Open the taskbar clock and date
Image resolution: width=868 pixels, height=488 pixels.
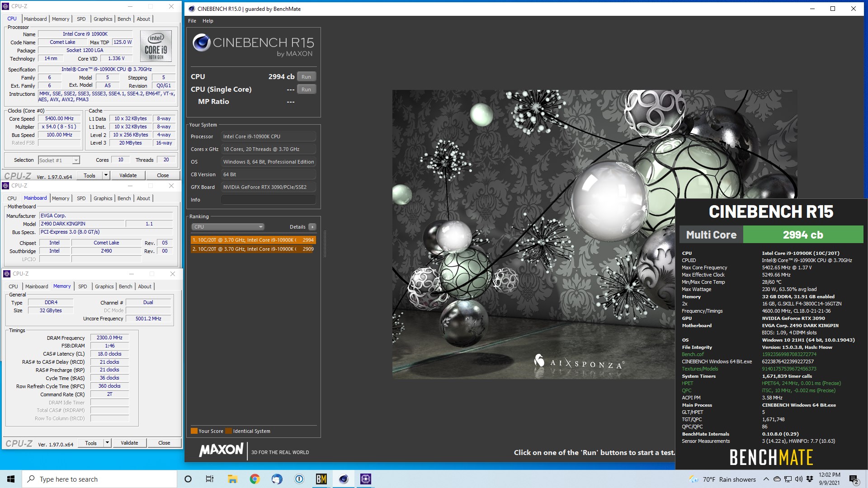[830, 479]
